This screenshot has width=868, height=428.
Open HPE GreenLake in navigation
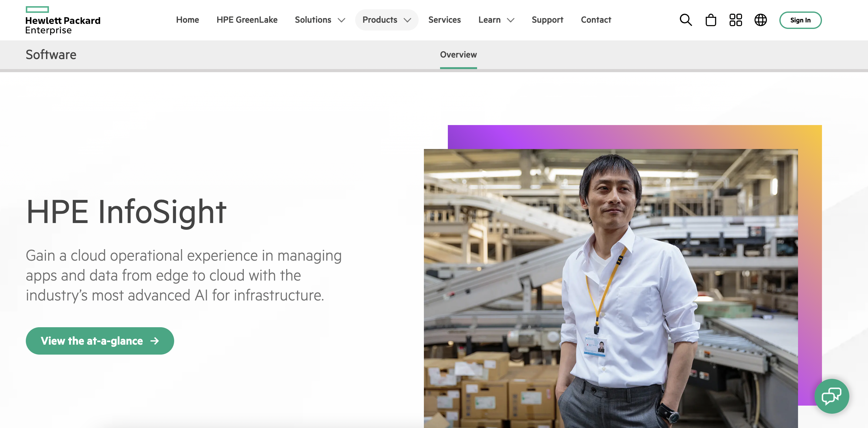point(247,20)
